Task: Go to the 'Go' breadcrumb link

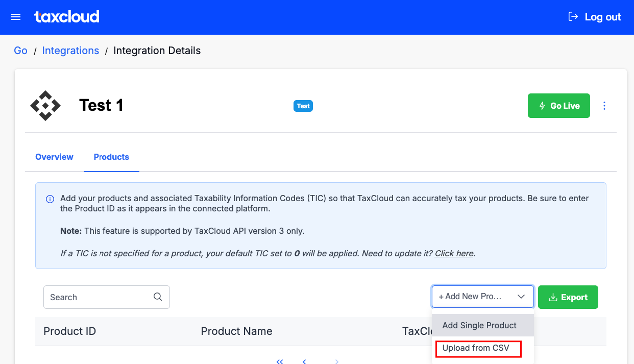Action: click(20, 51)
